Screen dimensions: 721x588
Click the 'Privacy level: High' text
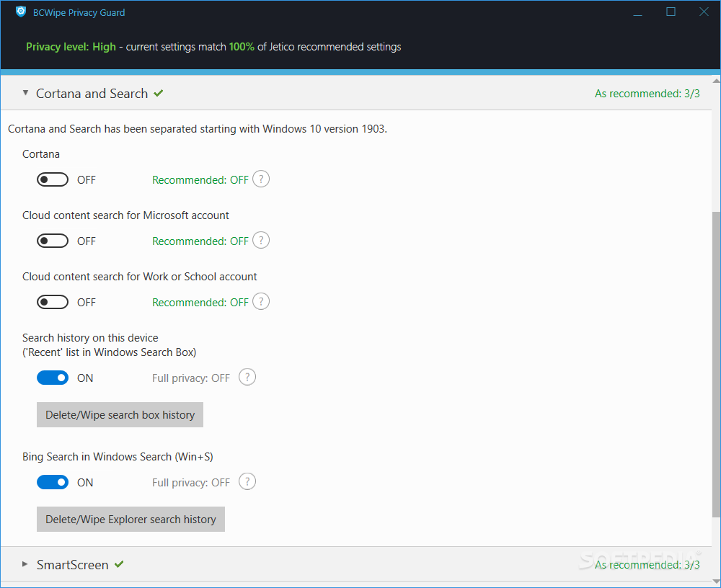(71, 47)
